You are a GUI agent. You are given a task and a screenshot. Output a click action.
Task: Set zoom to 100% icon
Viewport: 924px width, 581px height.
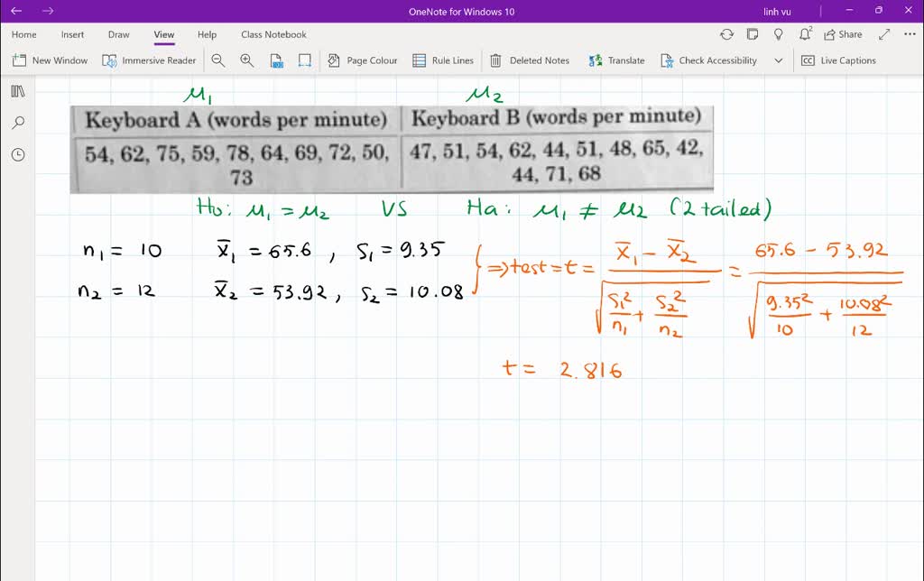[277, 60]
